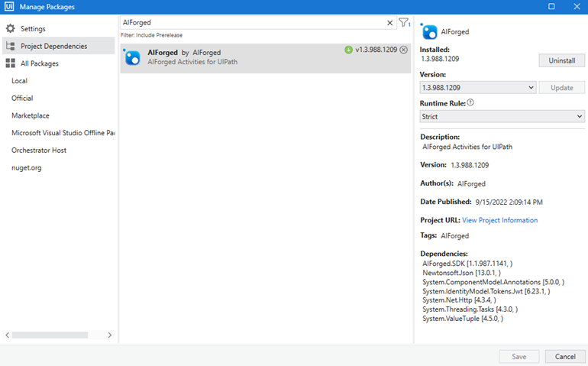
Task: Open the Project Dependencies section
Action: [x=59, y=46]
